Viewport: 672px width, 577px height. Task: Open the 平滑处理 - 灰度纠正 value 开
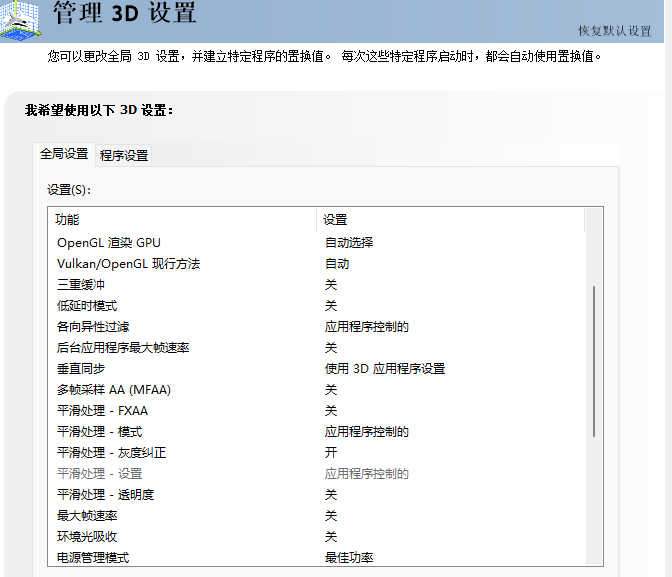click(x=331, y=452)
